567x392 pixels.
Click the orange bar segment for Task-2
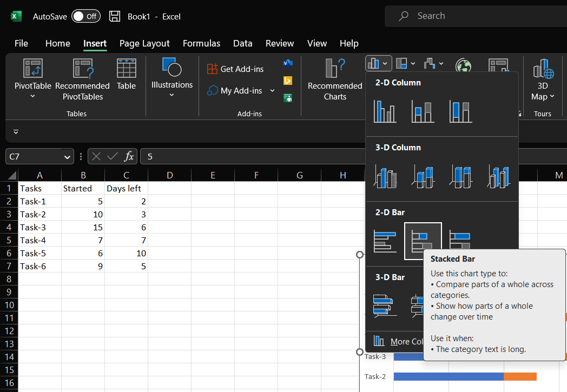(520, 376)
